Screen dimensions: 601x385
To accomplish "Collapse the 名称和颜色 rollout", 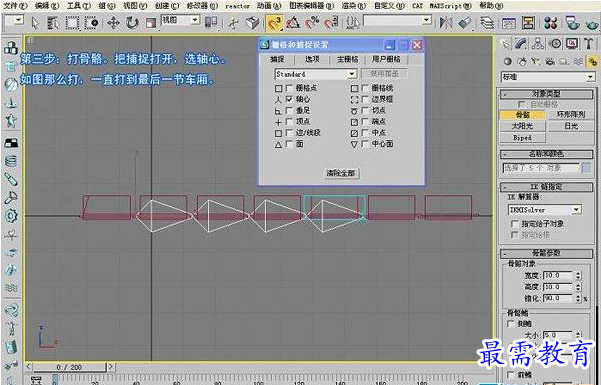I will pos(546,154).
